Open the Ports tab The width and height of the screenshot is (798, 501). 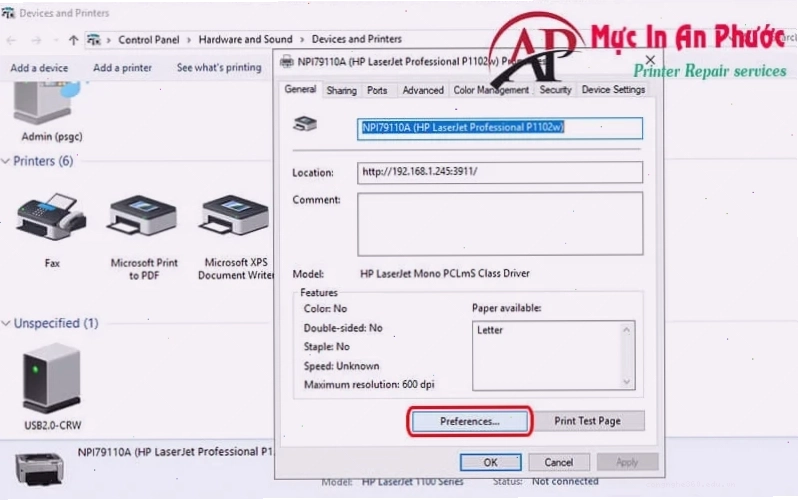tap(377, 90)
